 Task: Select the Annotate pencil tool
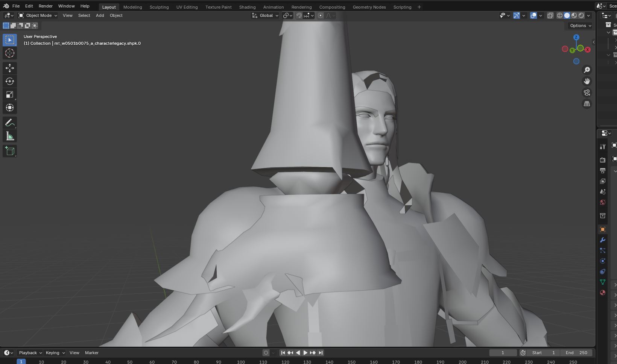(x=10, y=123)
